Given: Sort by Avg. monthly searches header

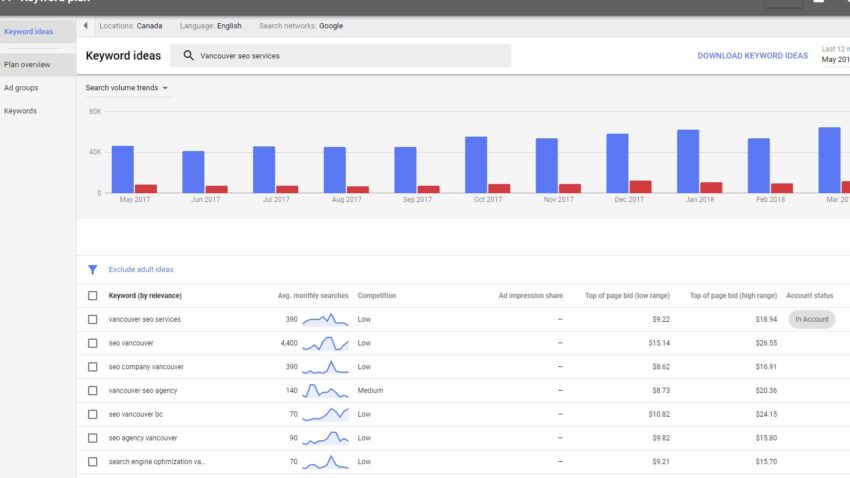Looking at the screenshot, I should (313, 295).
